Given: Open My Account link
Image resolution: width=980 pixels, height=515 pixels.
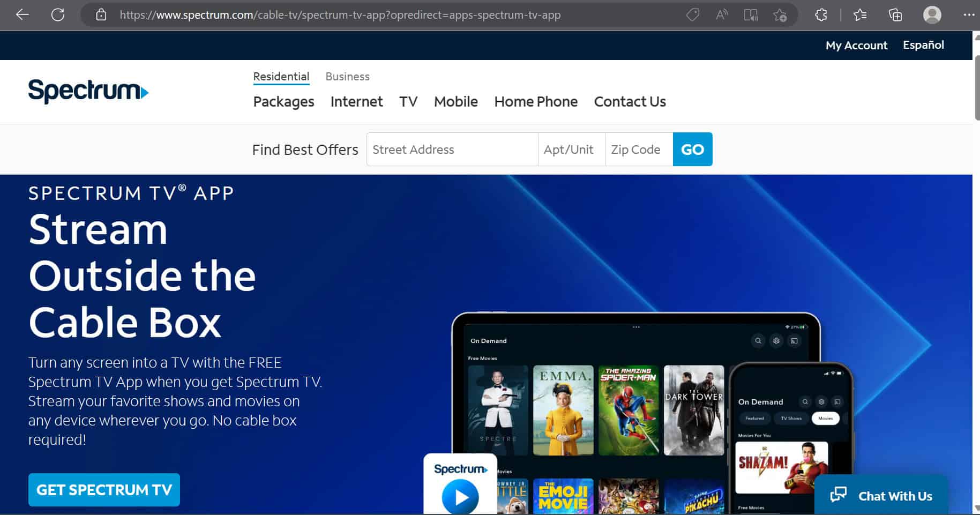Looking at the screenshot, I should point(856,46).
